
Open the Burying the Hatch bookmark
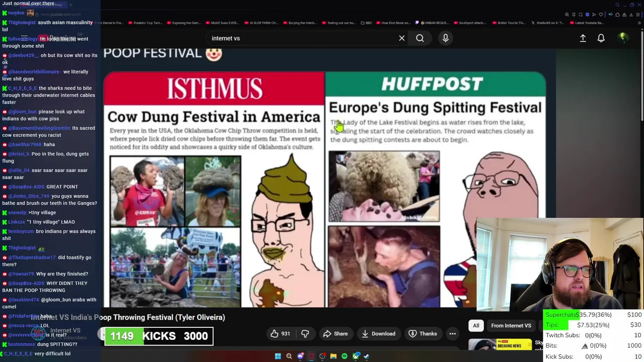(x=300, y=23)
